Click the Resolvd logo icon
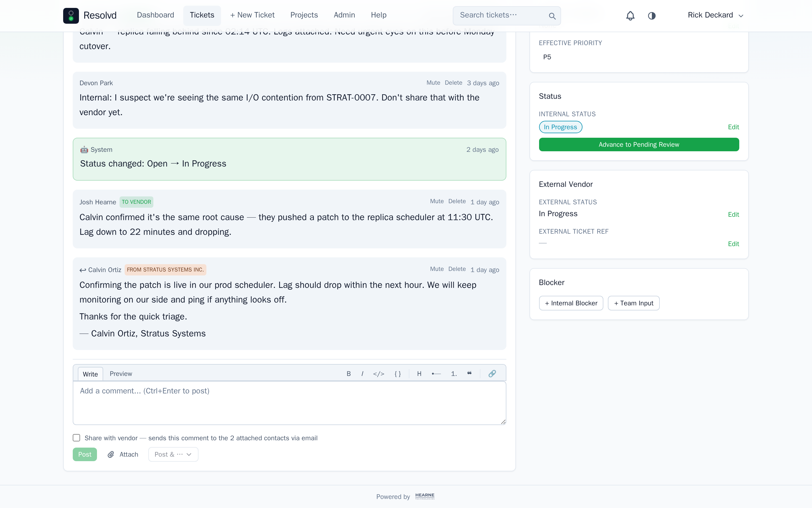Viewport: 812px width, 508px height. click(71, 16)
